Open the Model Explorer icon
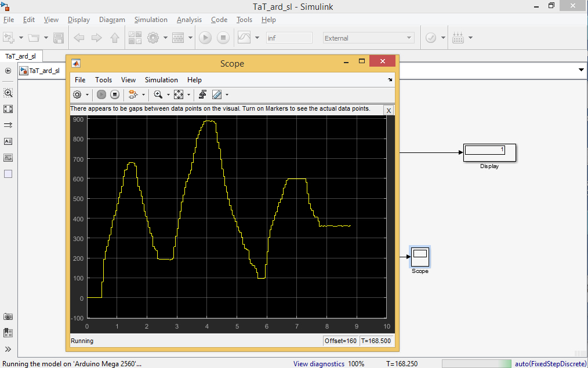Screen dimensions: 588x368 coord(178,38)
